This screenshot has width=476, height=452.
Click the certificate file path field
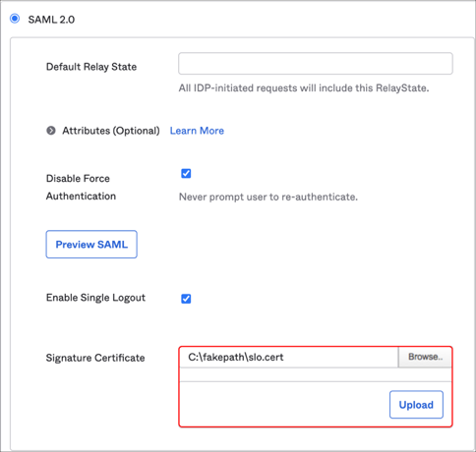coord(289,357)
